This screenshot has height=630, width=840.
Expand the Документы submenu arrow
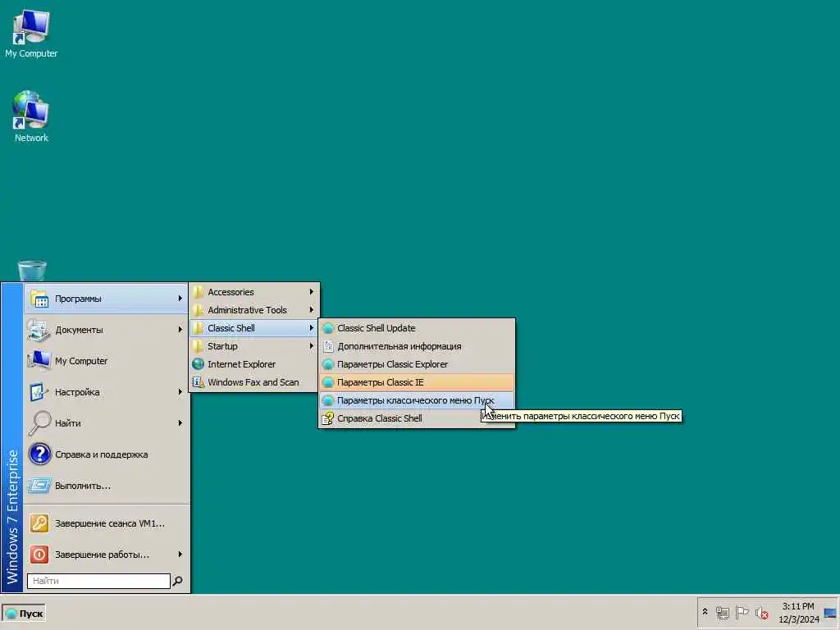(x=180, y=330)
